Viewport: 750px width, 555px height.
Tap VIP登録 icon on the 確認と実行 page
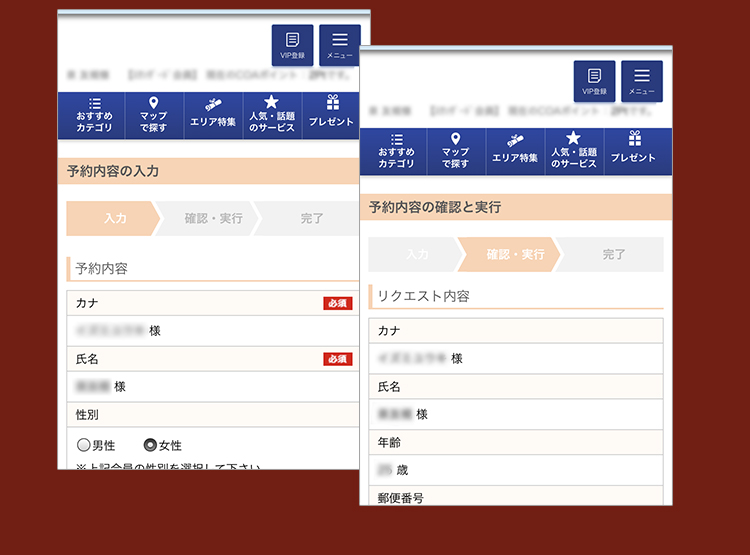(x=594, y=81)
